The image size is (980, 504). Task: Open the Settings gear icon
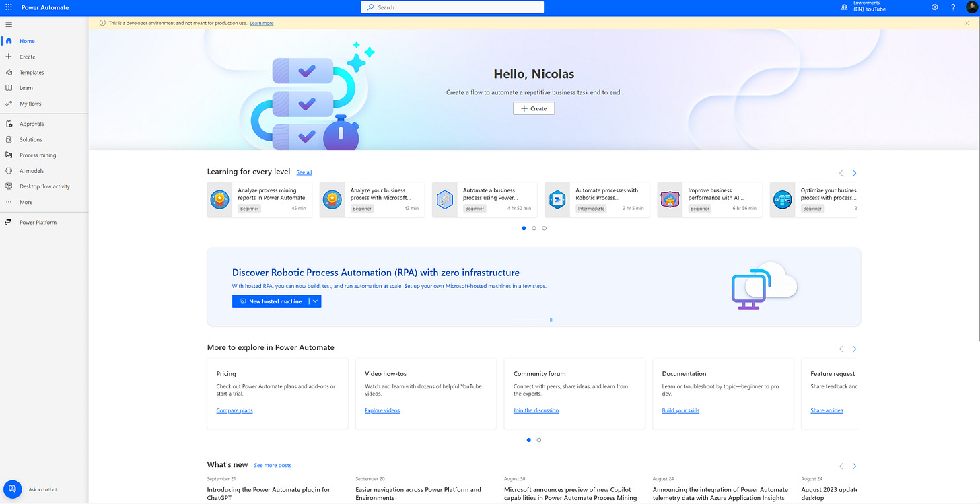(x=935, y=7)
